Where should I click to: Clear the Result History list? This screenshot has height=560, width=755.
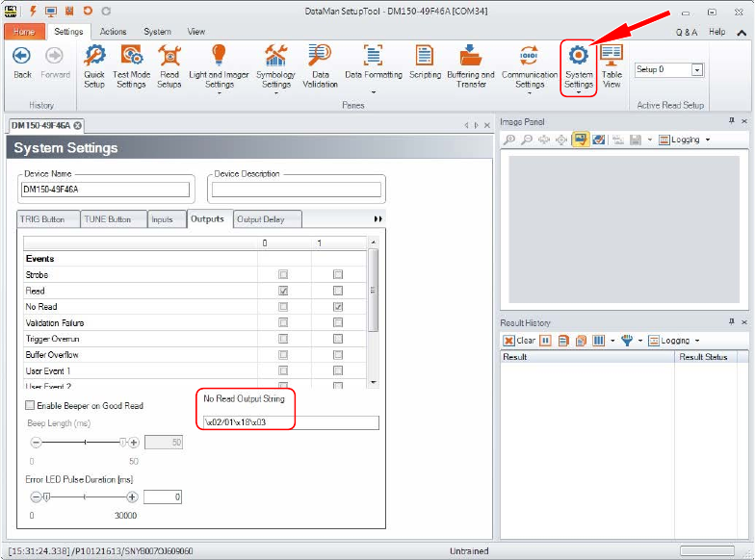[520, 341]
